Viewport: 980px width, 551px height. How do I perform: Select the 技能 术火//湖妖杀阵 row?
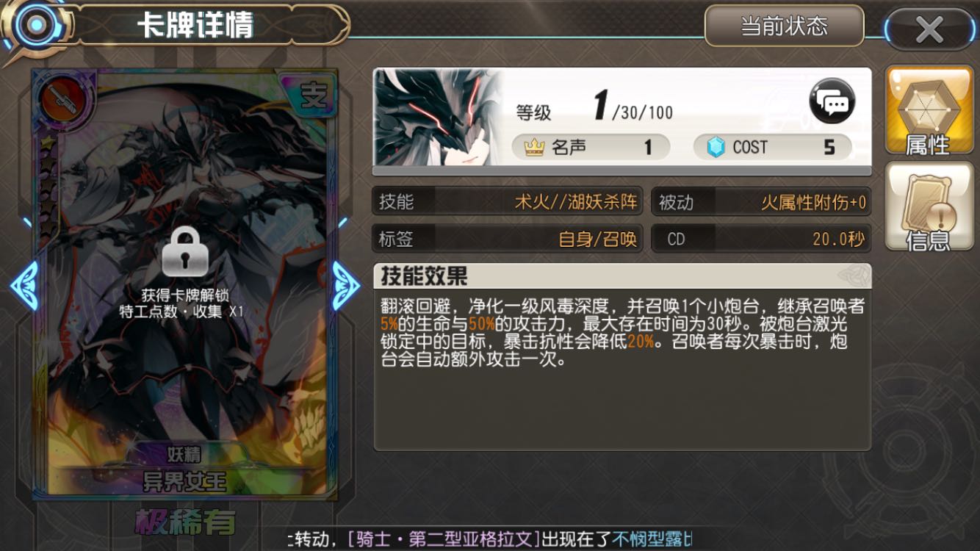(x=508, y=201)
